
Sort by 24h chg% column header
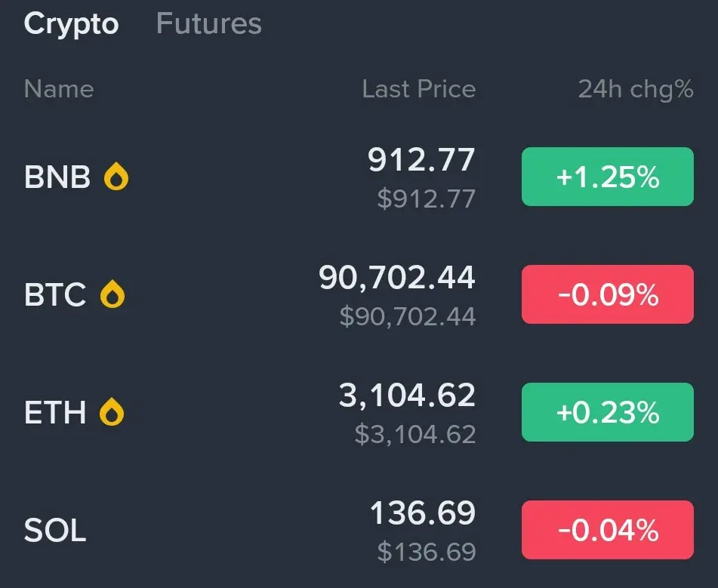tap(636, 89)
